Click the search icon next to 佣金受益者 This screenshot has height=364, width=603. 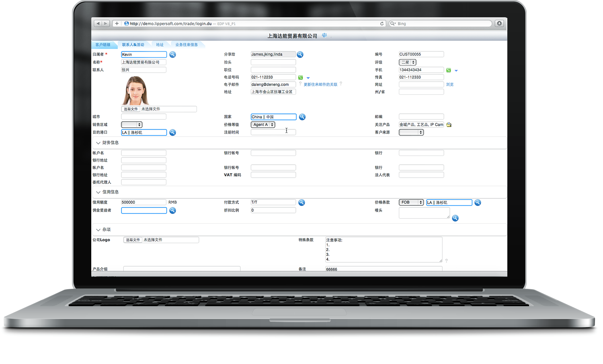pos(172,211)
